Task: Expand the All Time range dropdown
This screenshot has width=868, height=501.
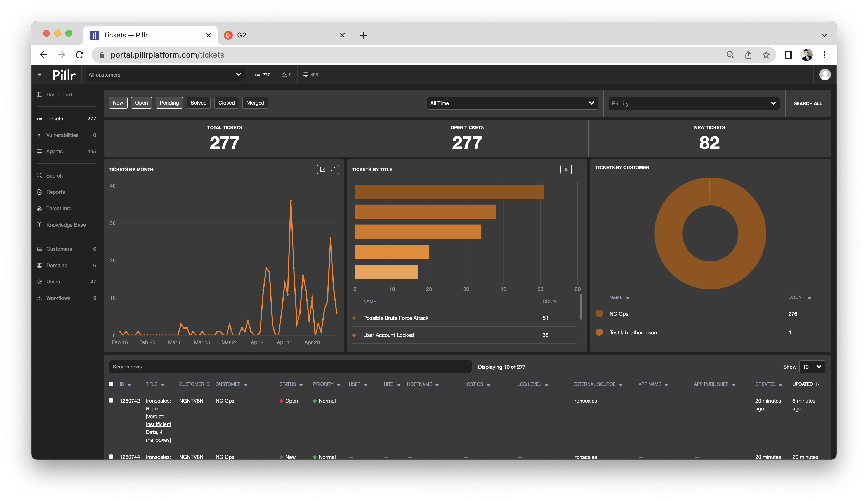Action: tap(512, 103)
